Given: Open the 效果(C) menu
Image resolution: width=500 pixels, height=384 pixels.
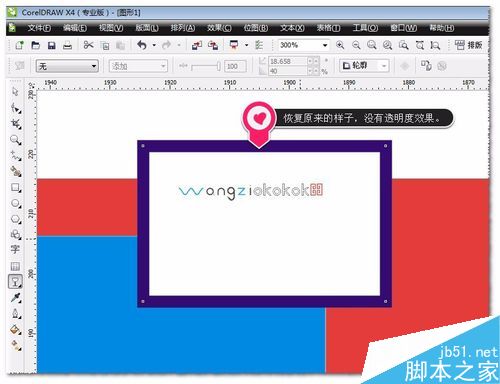Looking at the screenshot, I should (219, 28).
